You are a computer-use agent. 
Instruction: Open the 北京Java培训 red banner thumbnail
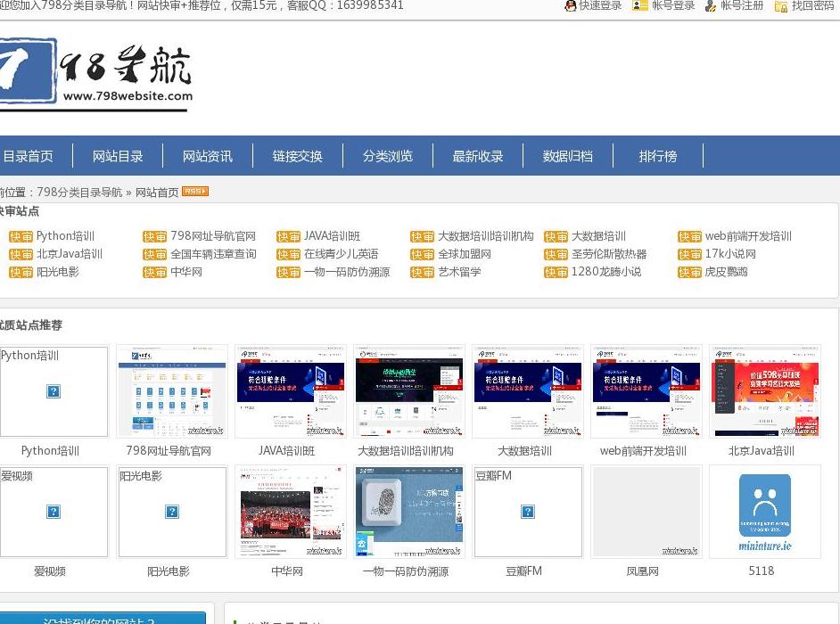tap(765, 391)
